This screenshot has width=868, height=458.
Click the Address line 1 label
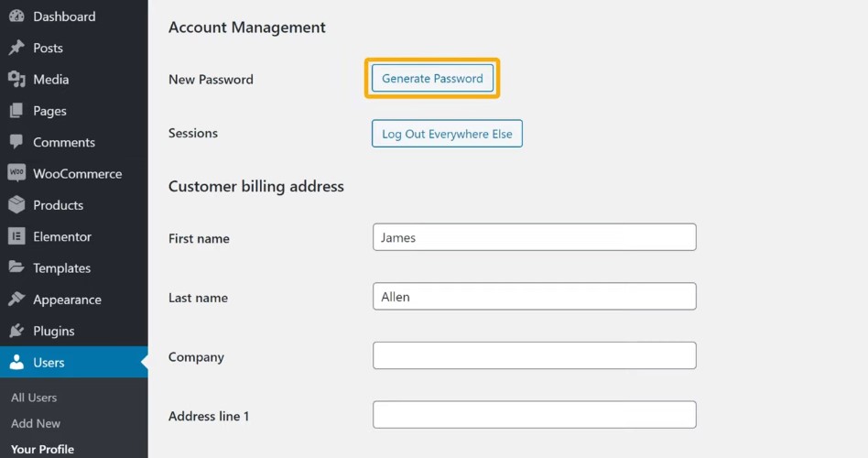click(209, 416)
